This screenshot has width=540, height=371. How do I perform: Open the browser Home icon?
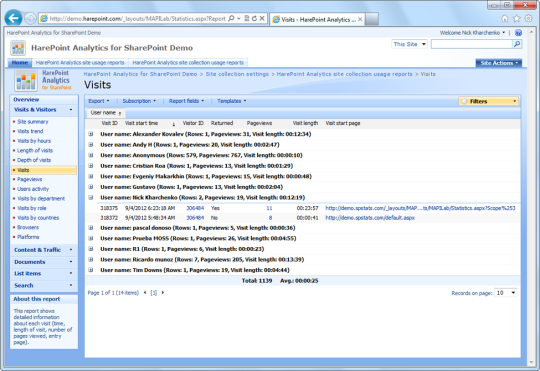coord(505,19)
